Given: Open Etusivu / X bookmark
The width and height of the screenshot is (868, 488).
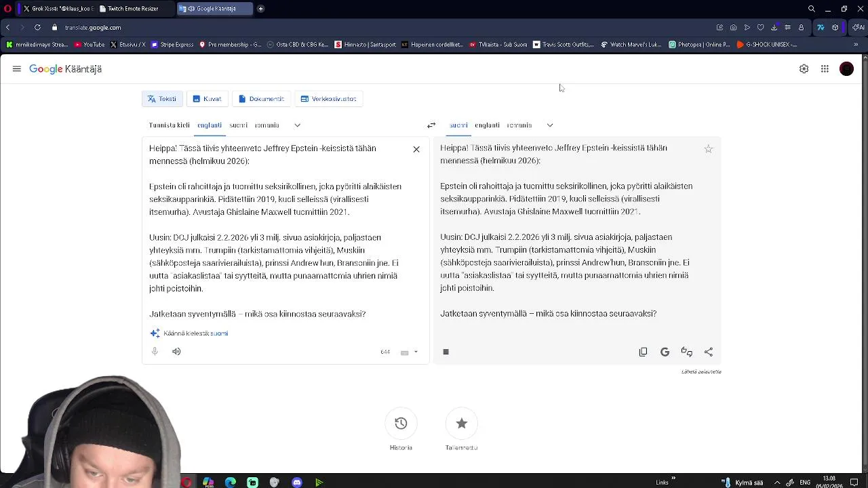Looking at the screenshot, I should [x=127, y=45].
